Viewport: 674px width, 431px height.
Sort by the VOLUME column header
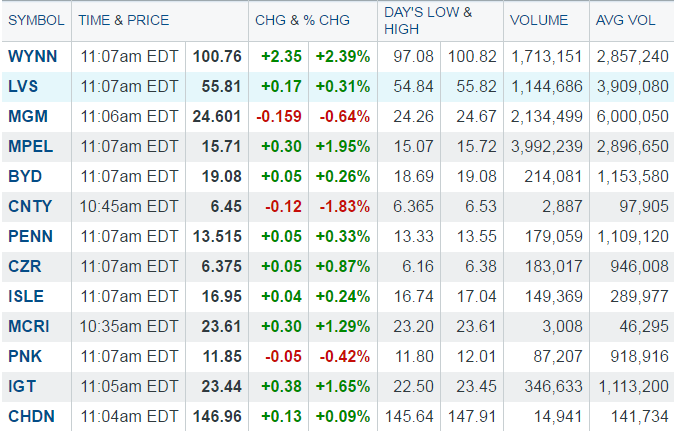tap(538, 20)
